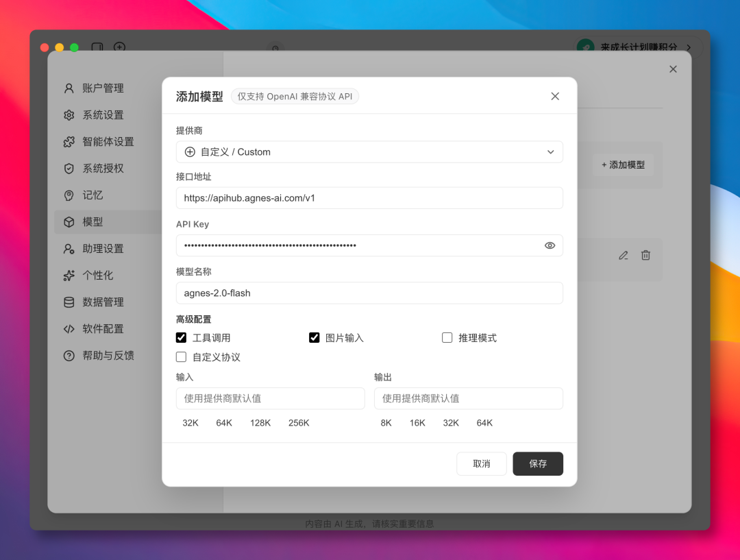Click the person icon beside 账户管理
Screen dimensions: 740x560
[x=69, y=88]
